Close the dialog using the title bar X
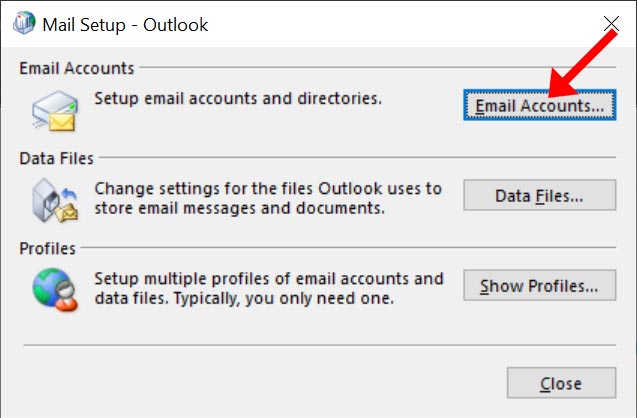 pyautogui.click(x=611, y=24)
